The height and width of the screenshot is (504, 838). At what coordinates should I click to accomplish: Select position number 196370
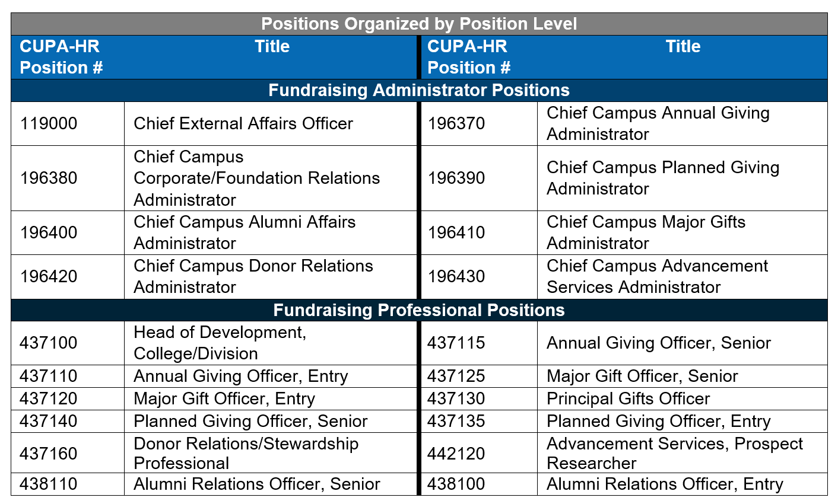click(x=456, y=123)
